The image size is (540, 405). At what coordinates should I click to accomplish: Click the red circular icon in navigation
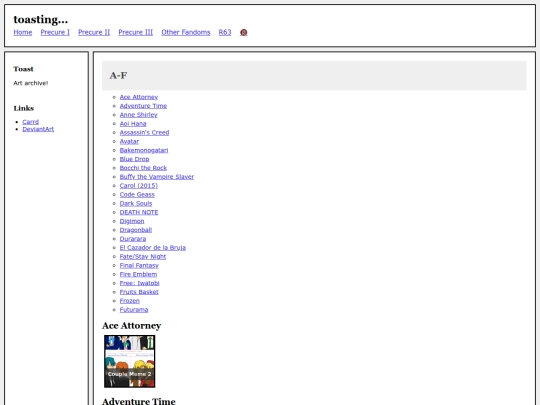(243, 32)
